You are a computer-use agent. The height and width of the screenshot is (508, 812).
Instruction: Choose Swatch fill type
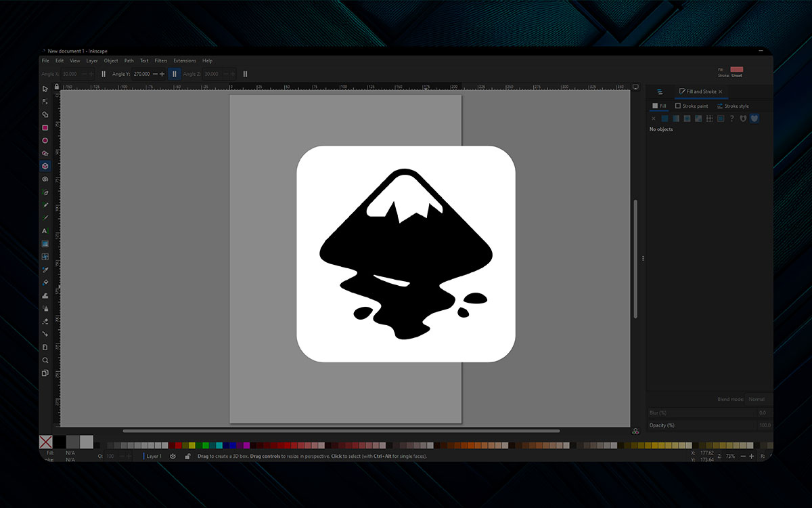721,119
